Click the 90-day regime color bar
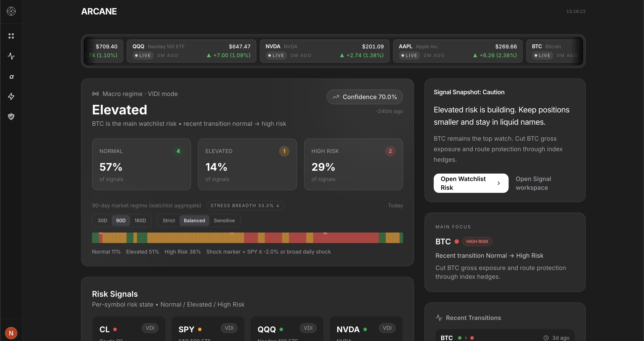 click(x=247, y=238)
